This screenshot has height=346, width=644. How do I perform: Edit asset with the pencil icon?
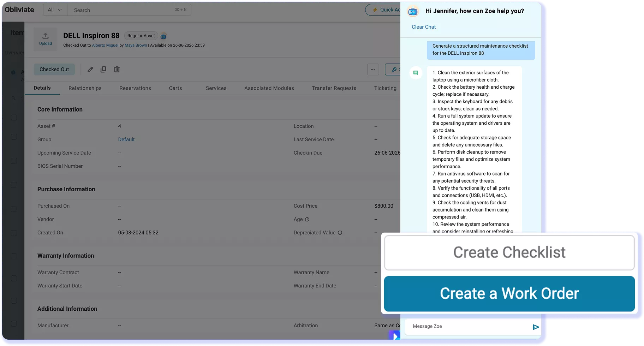(90, 70)
